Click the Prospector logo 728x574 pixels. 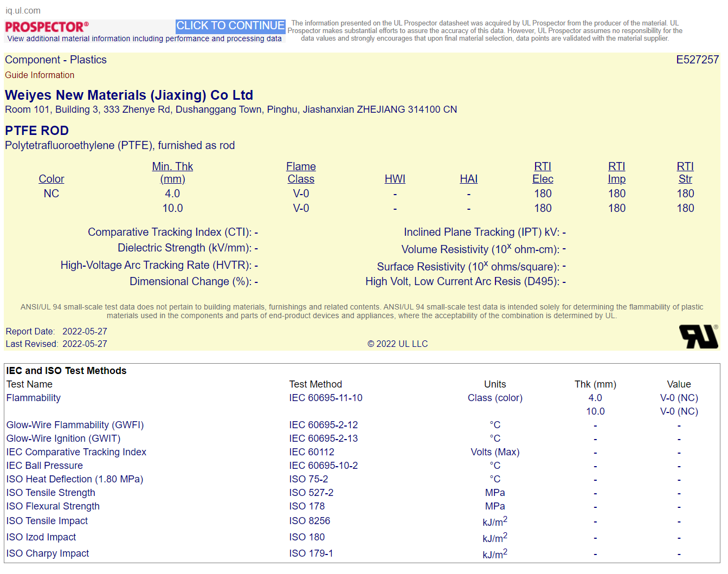coord(47,27)
